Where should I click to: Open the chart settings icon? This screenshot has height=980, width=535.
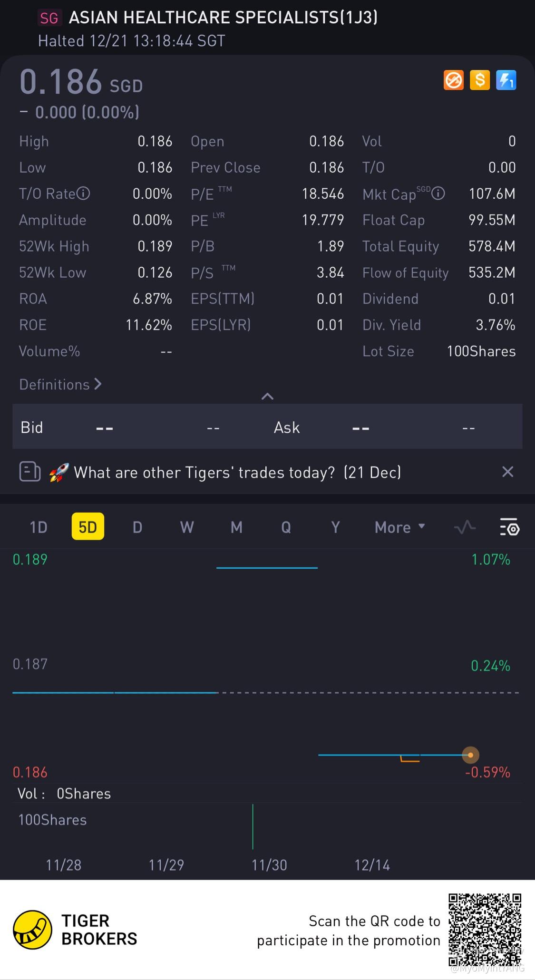pyautogui.click(x=509, y=527)
